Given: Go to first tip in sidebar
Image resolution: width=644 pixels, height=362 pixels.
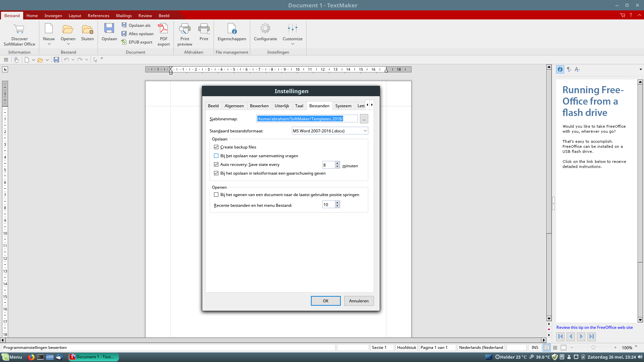Looking at the screenshot, I should [560, 337].
